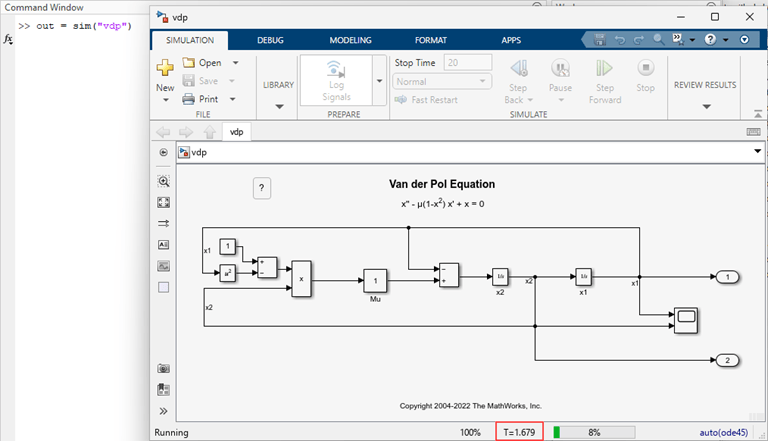Image resolution: width=768 pixels, height=441 pixels.
Task: Click the Log Signals icon
Action: [336, 69]
